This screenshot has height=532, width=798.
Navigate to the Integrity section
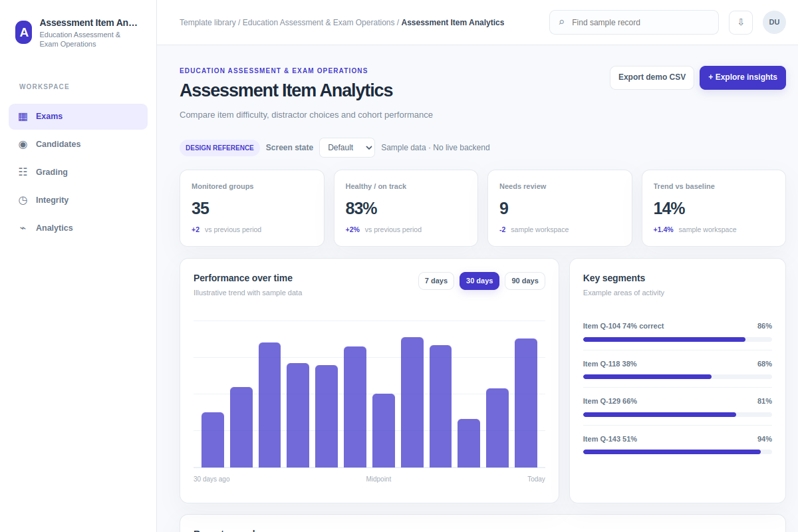coord(78,200)
